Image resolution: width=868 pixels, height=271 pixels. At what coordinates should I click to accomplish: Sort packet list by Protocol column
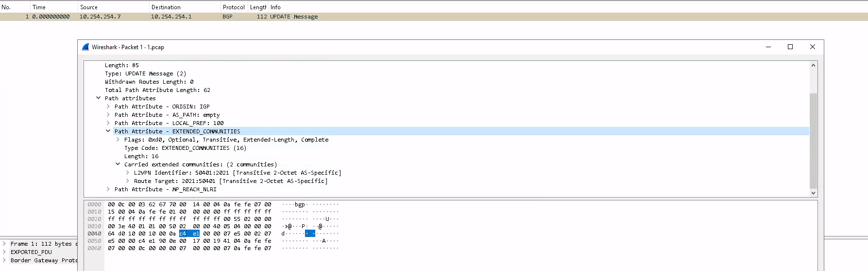[x=234, y=7]
